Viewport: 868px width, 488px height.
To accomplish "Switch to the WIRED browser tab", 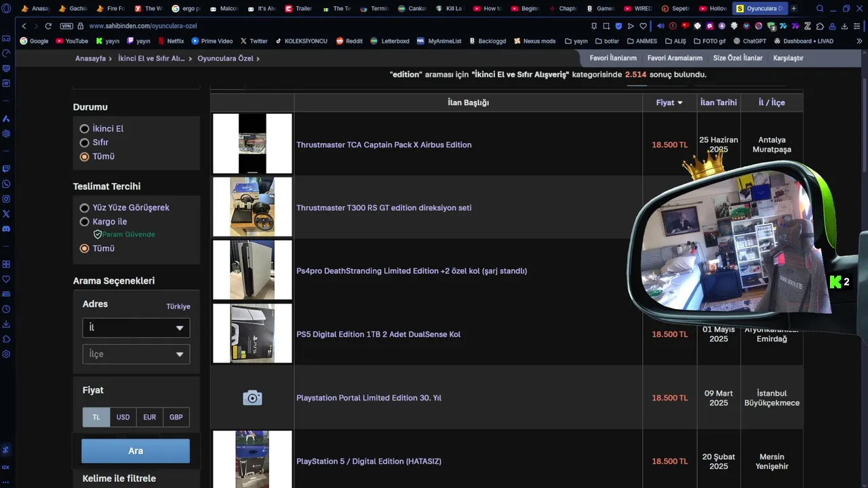I will (637, 9).
